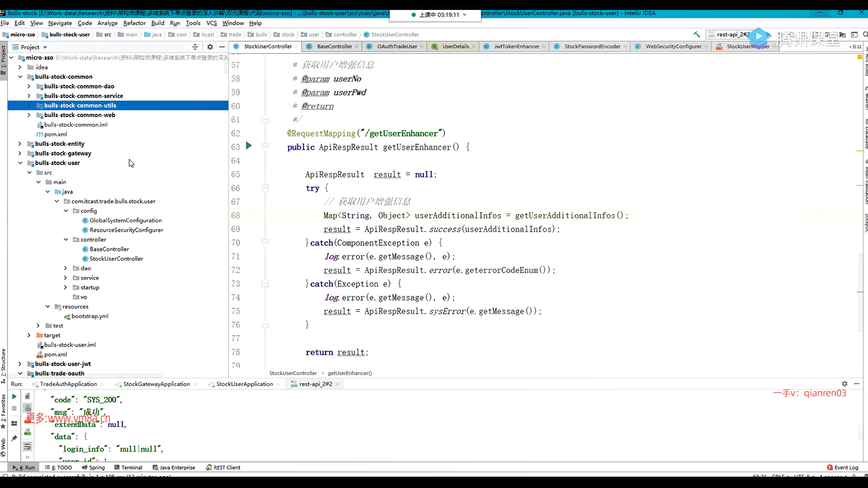Open Run panel settings gear
This screenshot has width=868, height=488.
(x=844, y=384)
